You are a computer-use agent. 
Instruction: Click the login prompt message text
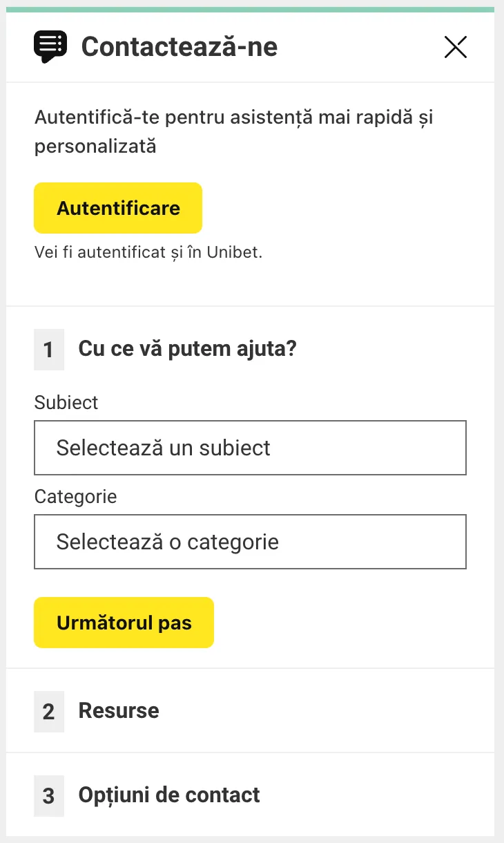(233, 131)
